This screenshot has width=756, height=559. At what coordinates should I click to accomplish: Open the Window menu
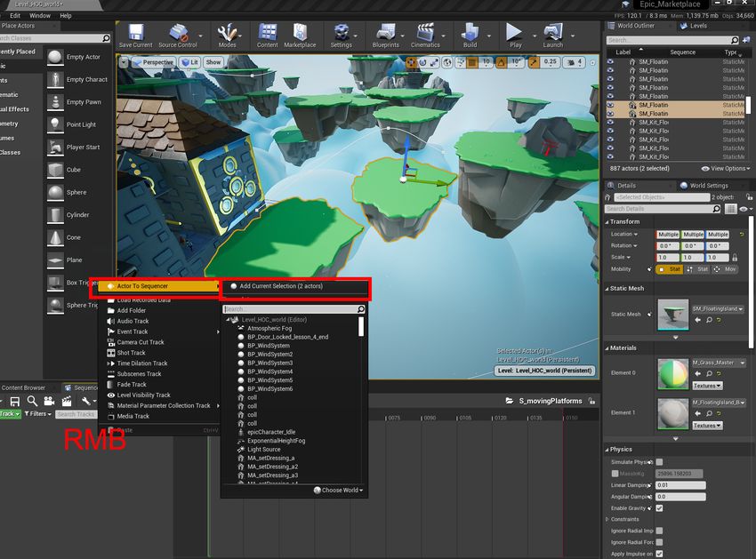pyautogui.click(x=40, y=15)
